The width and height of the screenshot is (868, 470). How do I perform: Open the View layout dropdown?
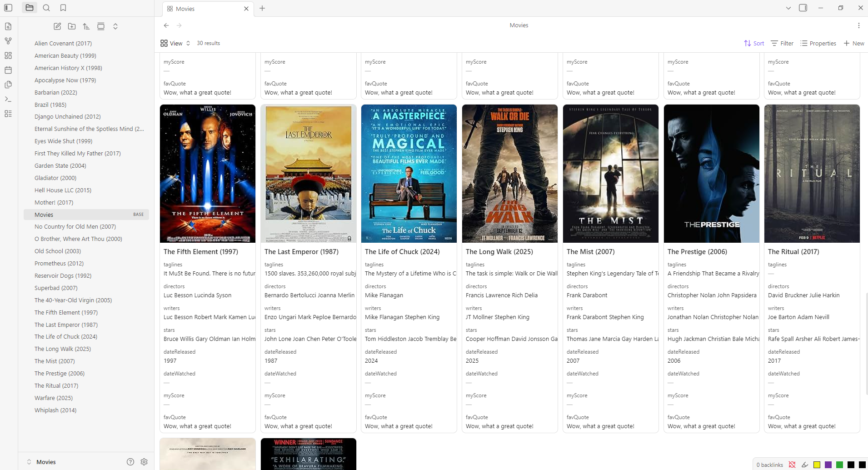[175, 43]
